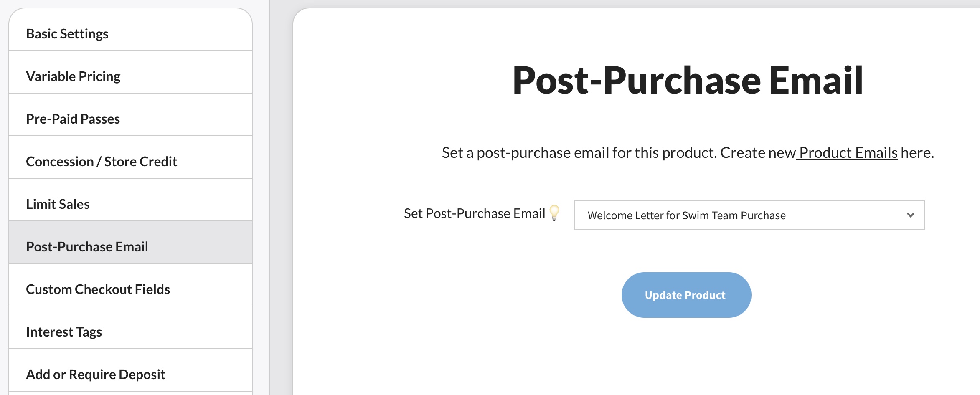Open Custom Checkout Fields section
This screenshot has width=980, height=395.
(98, 289)
